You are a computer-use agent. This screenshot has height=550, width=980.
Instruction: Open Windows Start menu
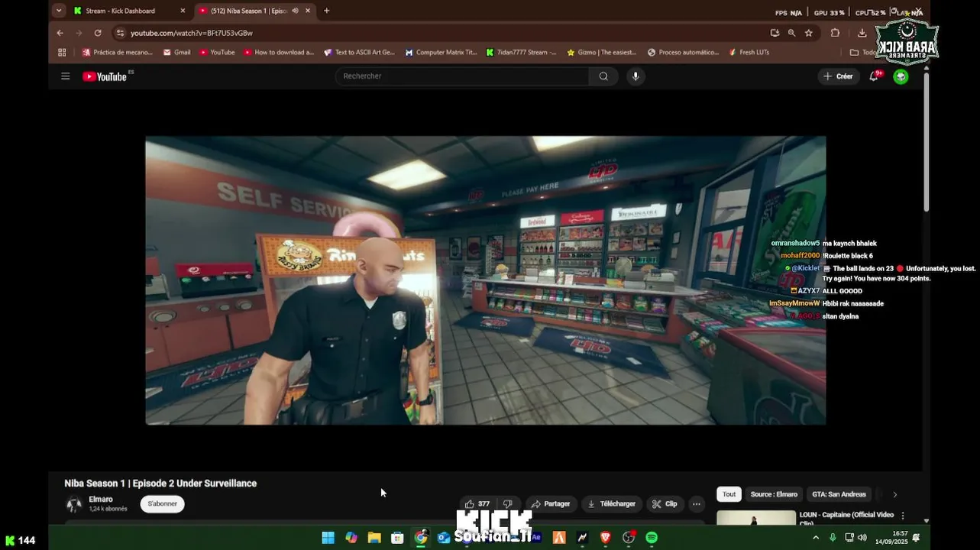click(328, 538)
